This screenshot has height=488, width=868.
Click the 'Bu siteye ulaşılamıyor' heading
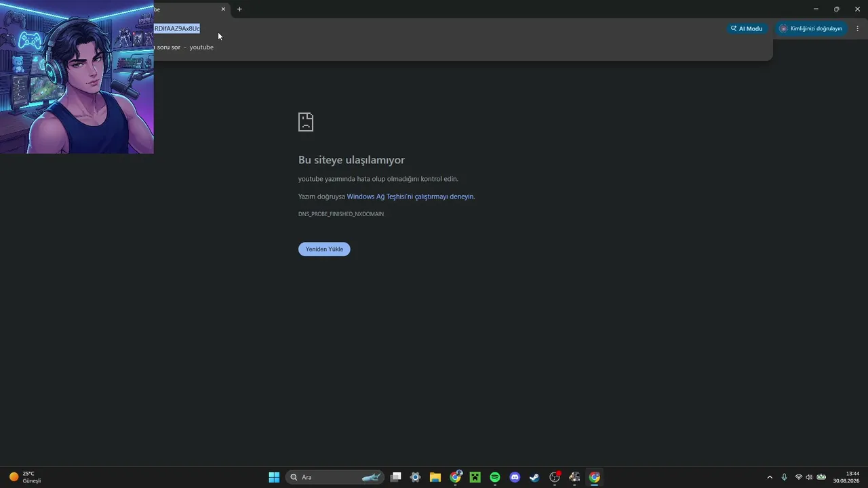click(351, 160)
